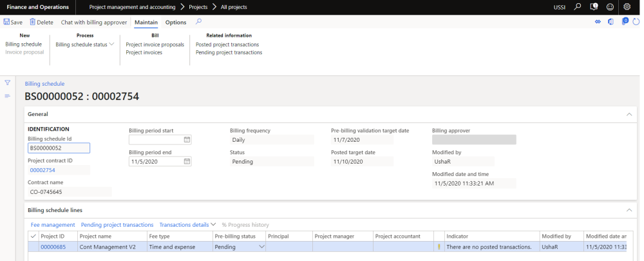Click the Fee management button
The image size is (644, 261).
[x=53, y=225]
